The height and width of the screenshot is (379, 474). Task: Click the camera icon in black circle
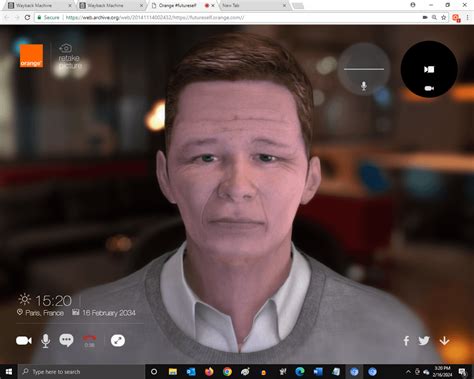pyautogui.click(x=429, y=88)
